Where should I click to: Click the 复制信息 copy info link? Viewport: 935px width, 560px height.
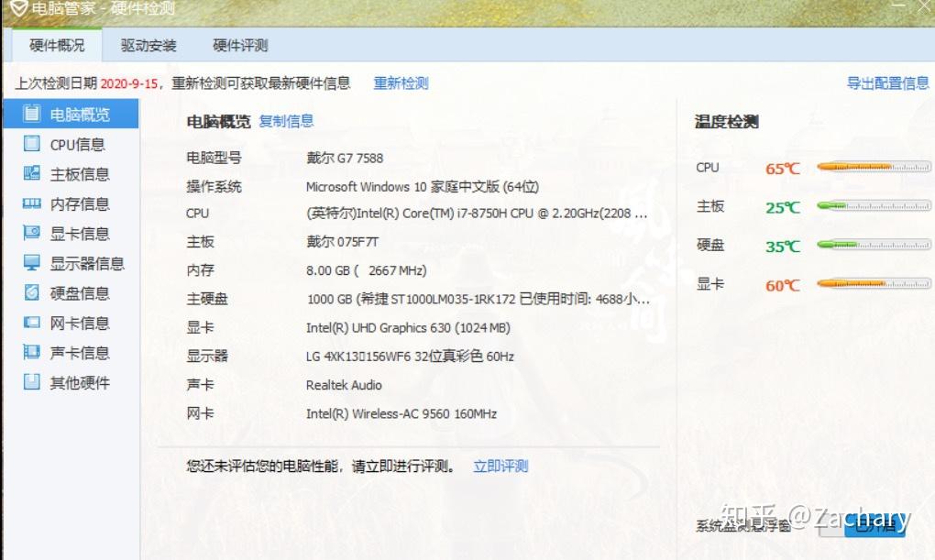pyautogui.click(x=286, y=121)
